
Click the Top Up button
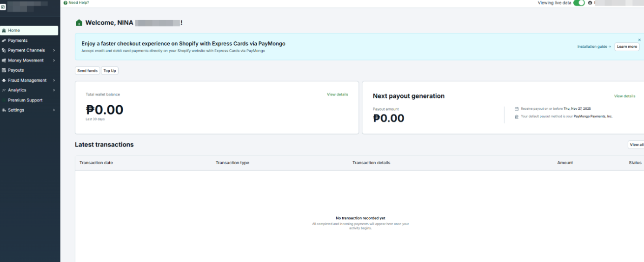tap(110, 71)
